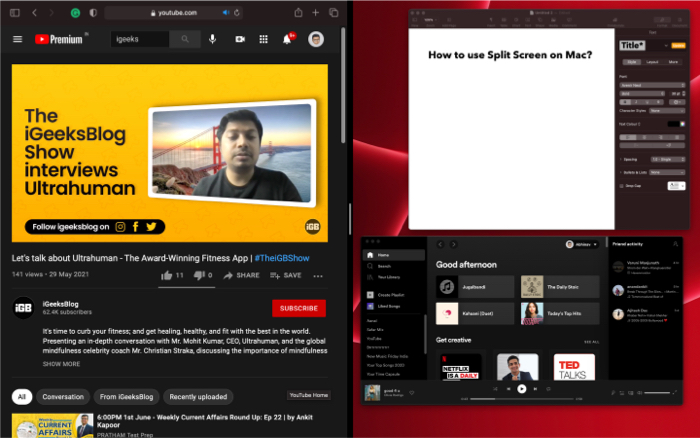Play the current Spotify track
This screenshot has width=700, height=438.
[521, 389]
